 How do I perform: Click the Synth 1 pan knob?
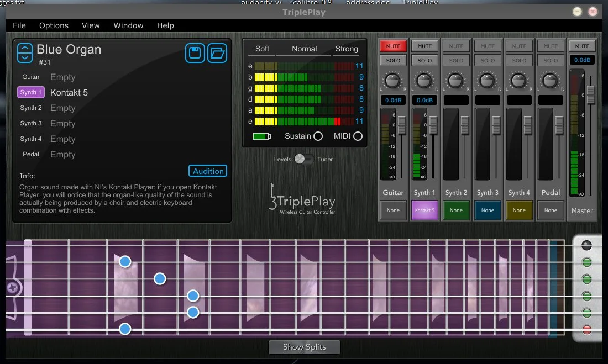coord(424,81)
